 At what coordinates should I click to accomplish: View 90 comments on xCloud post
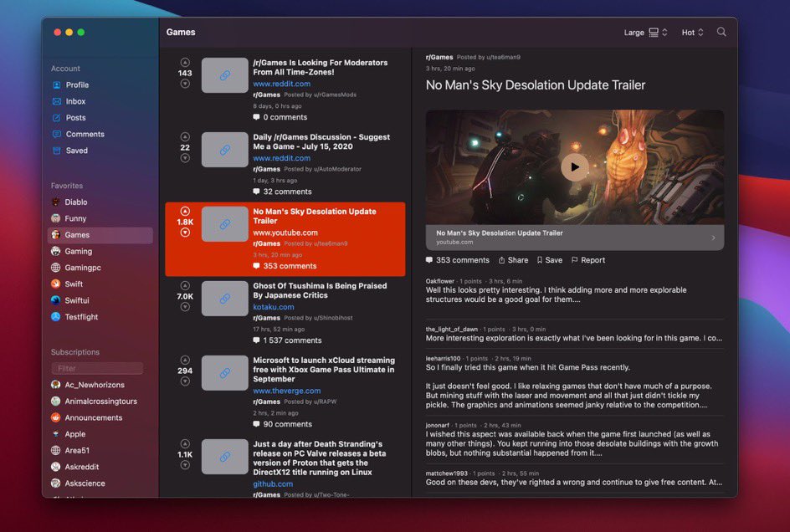(x=282, y=424)
